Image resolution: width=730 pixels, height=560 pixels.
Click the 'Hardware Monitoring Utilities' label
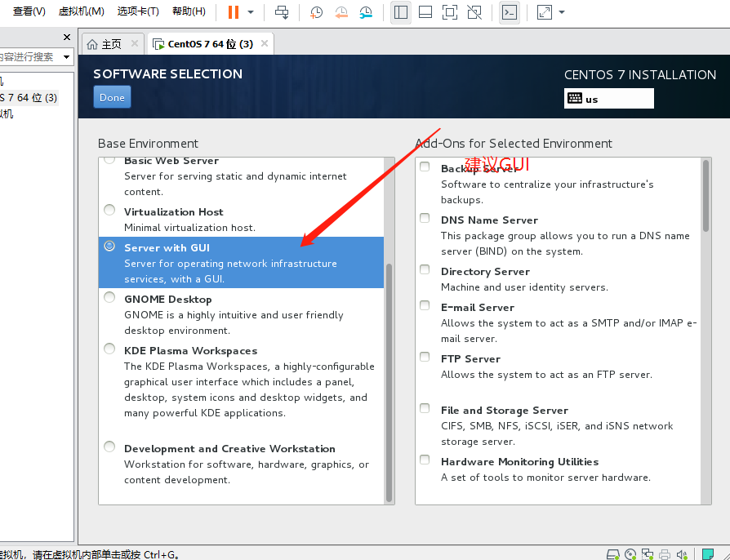tap(520, 461)
